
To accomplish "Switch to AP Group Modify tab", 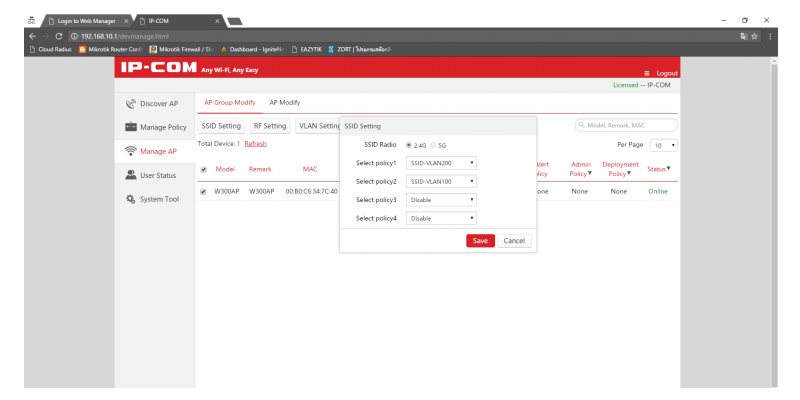I will [x=230, y=103].
